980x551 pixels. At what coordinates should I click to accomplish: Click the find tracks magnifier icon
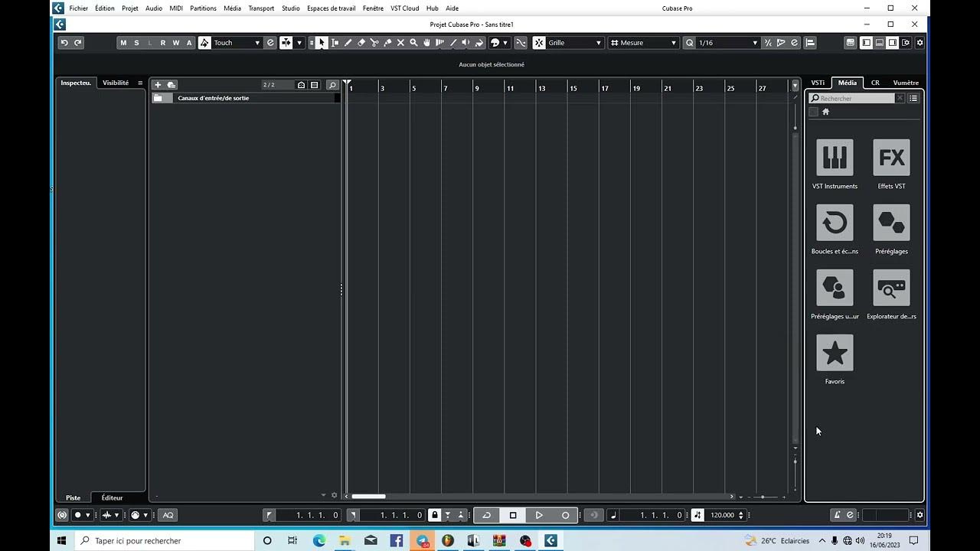tap(332, 85)
